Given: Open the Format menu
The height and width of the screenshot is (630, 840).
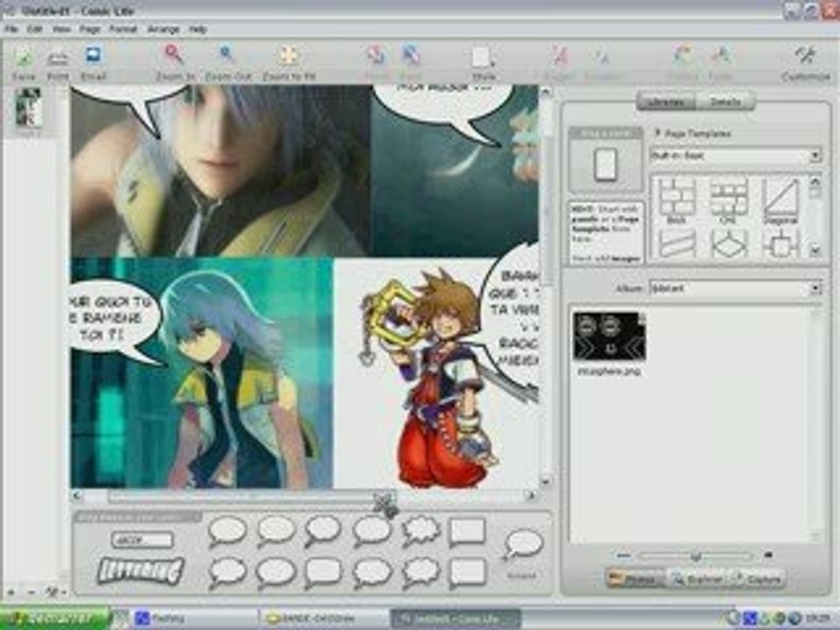Looking at the screenshot, I should coord(123,29).
